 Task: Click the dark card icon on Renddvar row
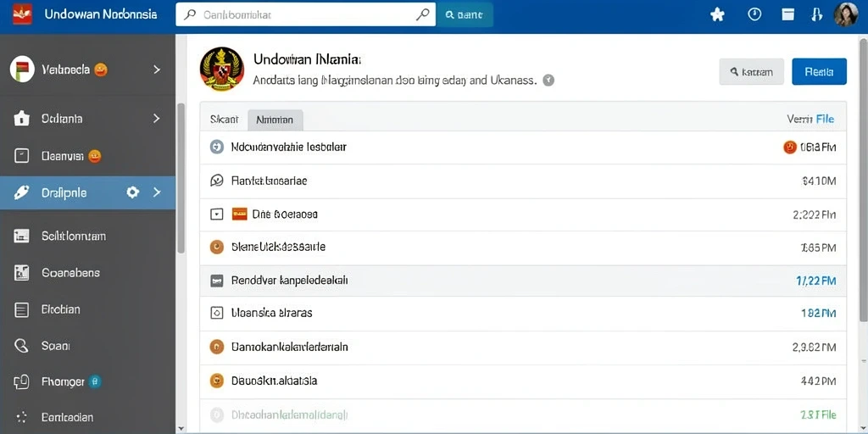[x=216, y=281]
